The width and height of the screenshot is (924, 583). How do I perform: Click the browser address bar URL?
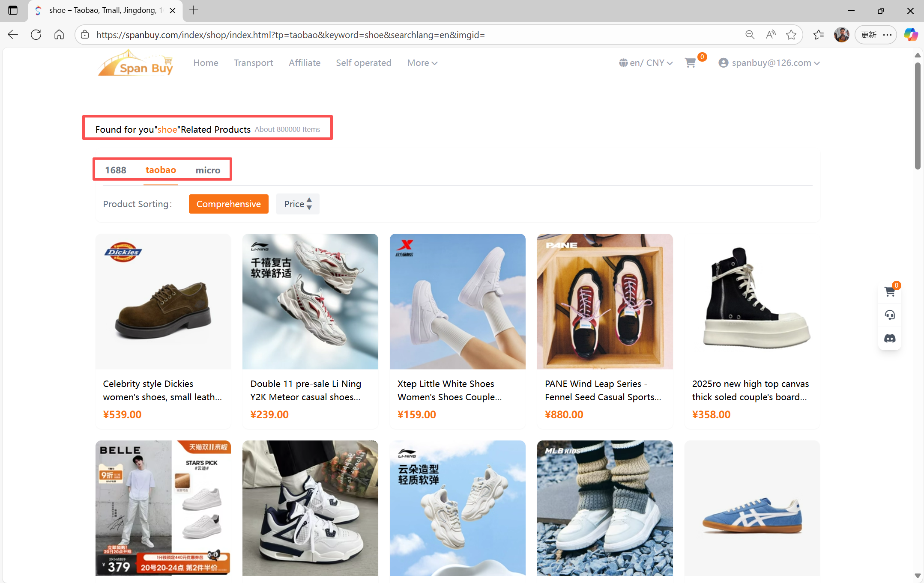click(290, 35)
